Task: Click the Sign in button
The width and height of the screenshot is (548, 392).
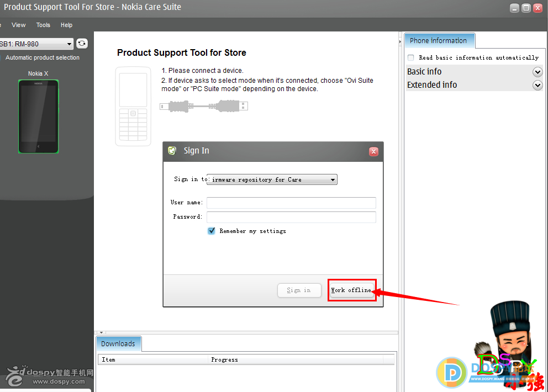Action: (299, 290)
